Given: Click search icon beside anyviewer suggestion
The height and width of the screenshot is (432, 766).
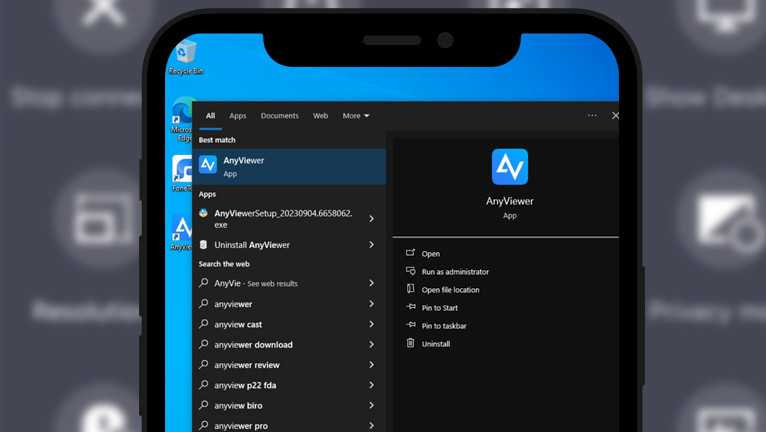Looking at the screenshot, I should (204, 303).
